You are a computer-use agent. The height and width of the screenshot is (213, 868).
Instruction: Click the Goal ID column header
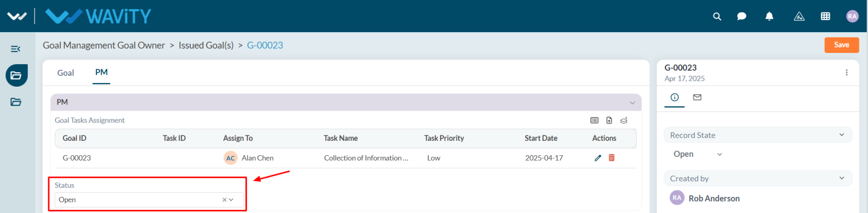[x=74, y=138]
